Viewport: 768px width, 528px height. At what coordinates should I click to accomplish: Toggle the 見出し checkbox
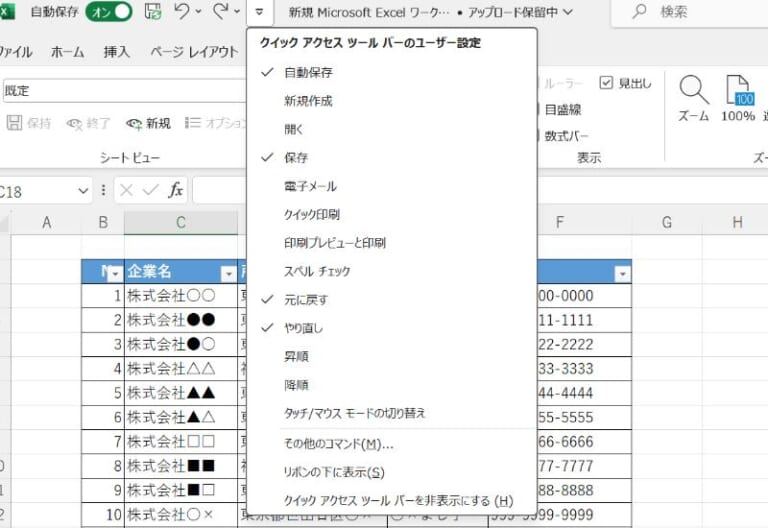pyautogui.click(x=606, y=83)
